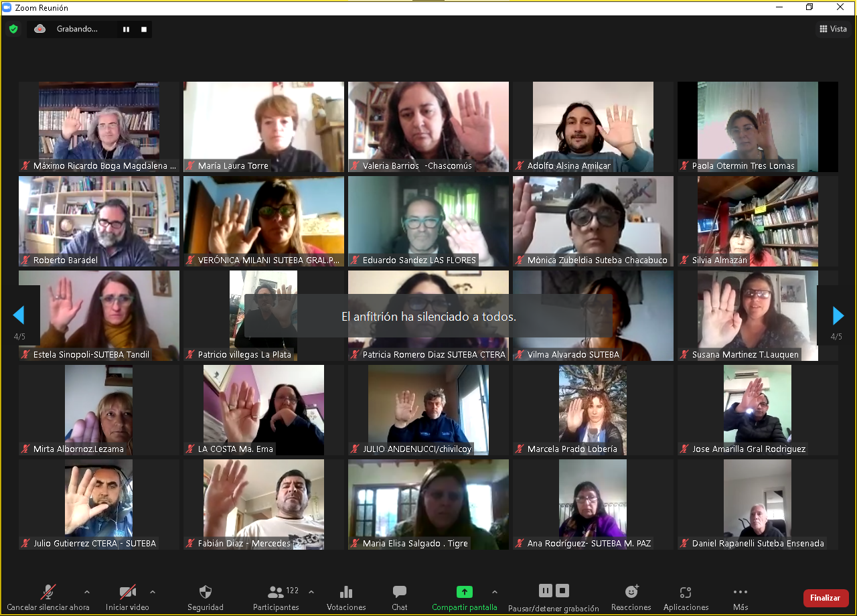857x616 pixels.
Task: Expand video options arrow beside camera
Action: coord(153,592)
